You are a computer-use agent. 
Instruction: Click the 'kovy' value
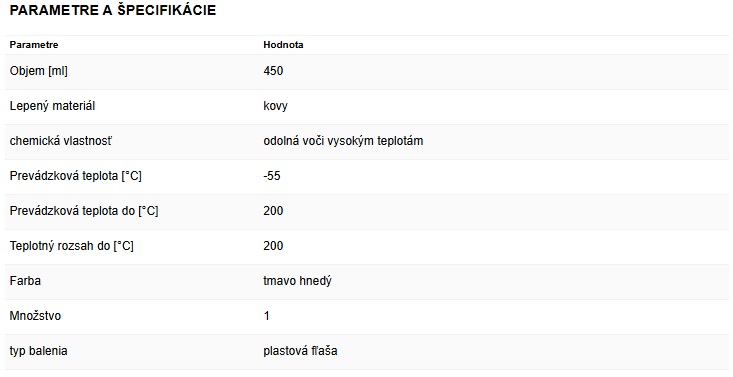(275, 106)
